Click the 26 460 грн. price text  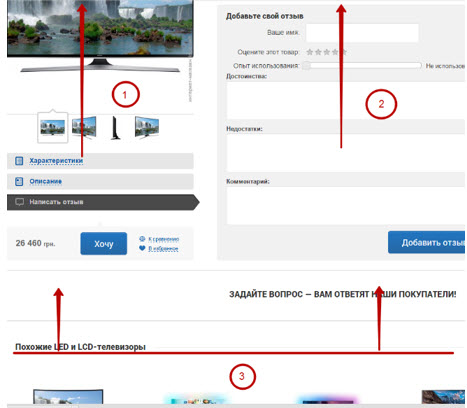tap(35, 243)
